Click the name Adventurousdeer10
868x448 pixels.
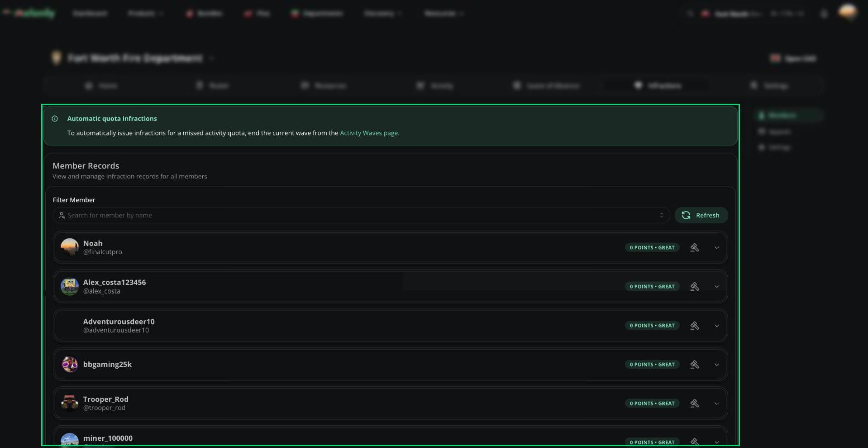click(x=119, y=322)
